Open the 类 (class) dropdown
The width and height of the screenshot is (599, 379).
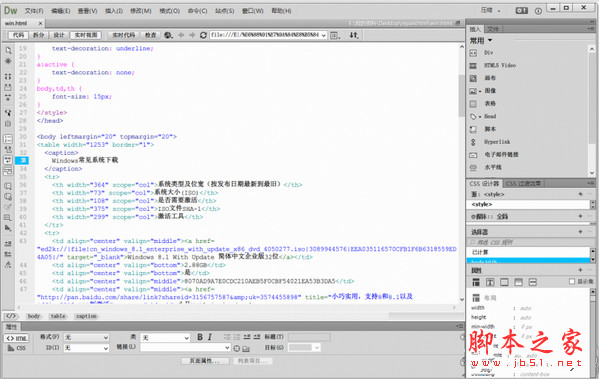tap(165, 337)
